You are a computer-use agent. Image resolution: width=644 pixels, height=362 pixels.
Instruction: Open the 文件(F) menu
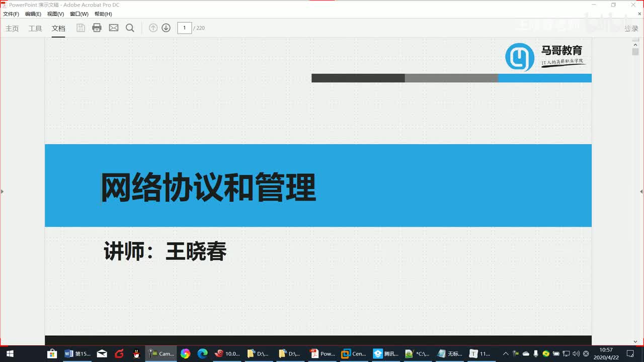click(x=11, y=14)
